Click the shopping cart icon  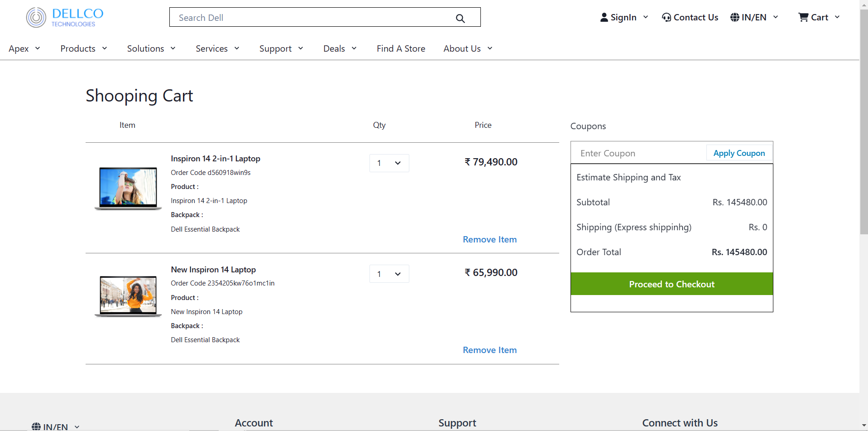click(x=803, y=17)
